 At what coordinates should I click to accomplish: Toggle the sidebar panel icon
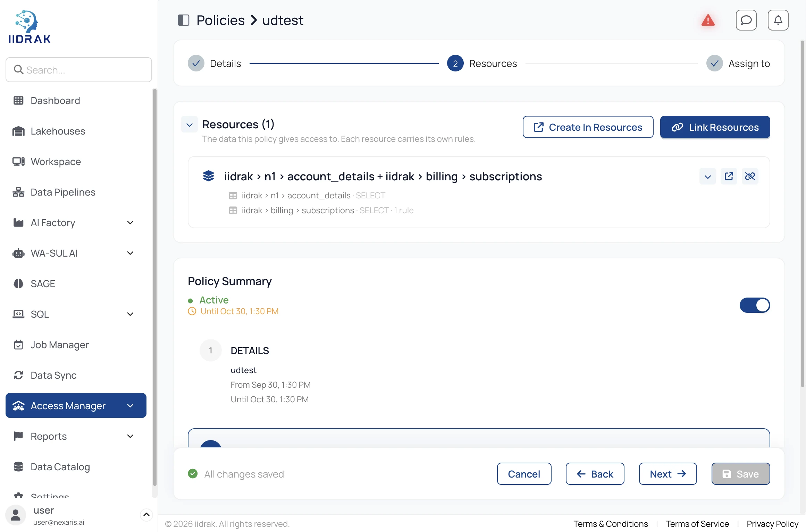pyautogui.click(x=183, y=20)
